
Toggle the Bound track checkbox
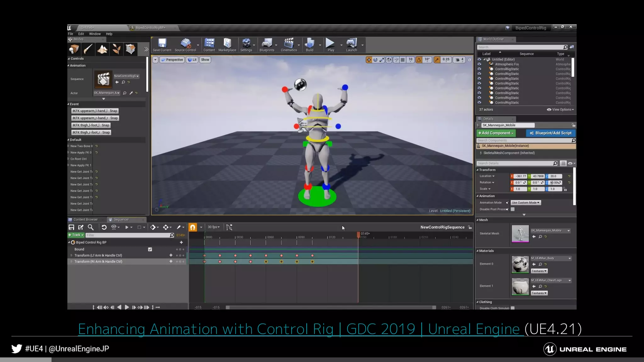coord(150,249)
